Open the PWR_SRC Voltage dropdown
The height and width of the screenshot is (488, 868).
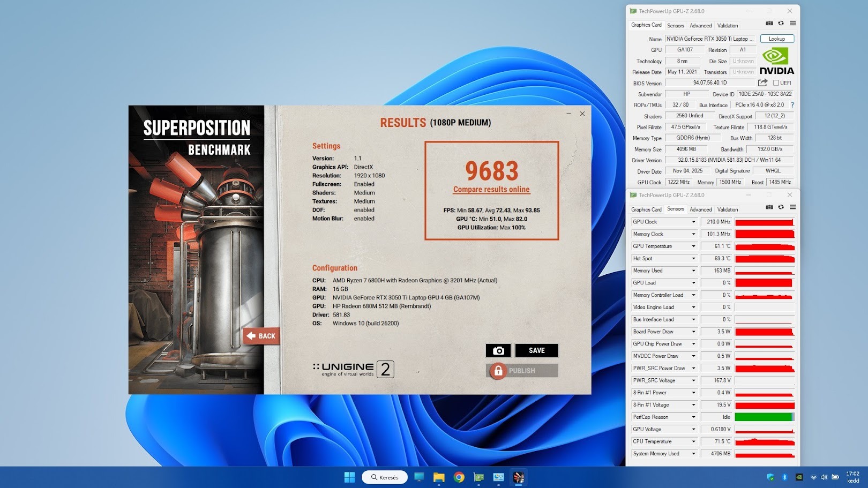(x=693, y=380)
